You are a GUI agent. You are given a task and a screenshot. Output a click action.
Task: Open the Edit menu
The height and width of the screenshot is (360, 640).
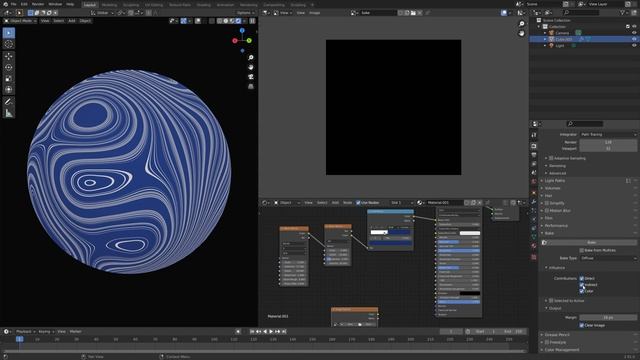pos(24,4)
